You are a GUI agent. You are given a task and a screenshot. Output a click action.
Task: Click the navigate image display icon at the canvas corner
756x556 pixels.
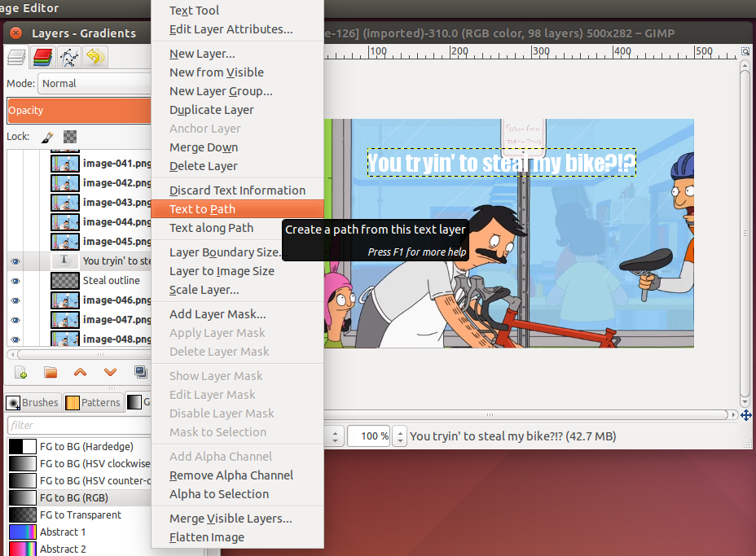[x=746, y=415]
